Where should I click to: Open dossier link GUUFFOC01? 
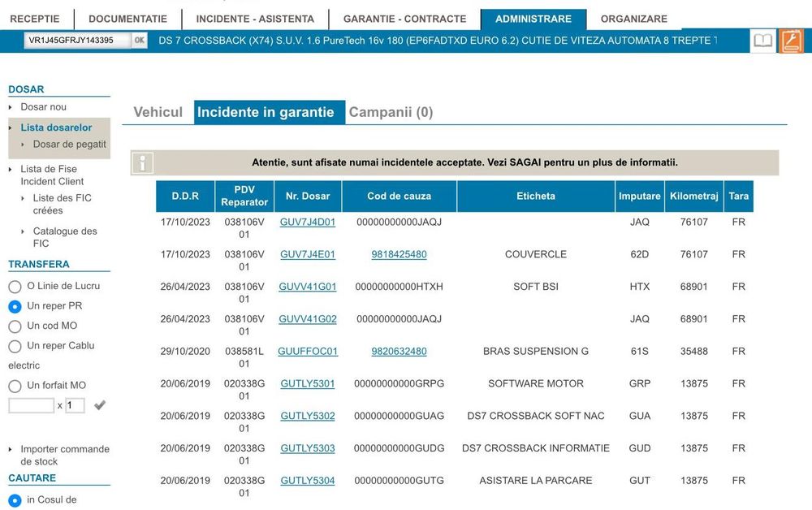[308, 352]
